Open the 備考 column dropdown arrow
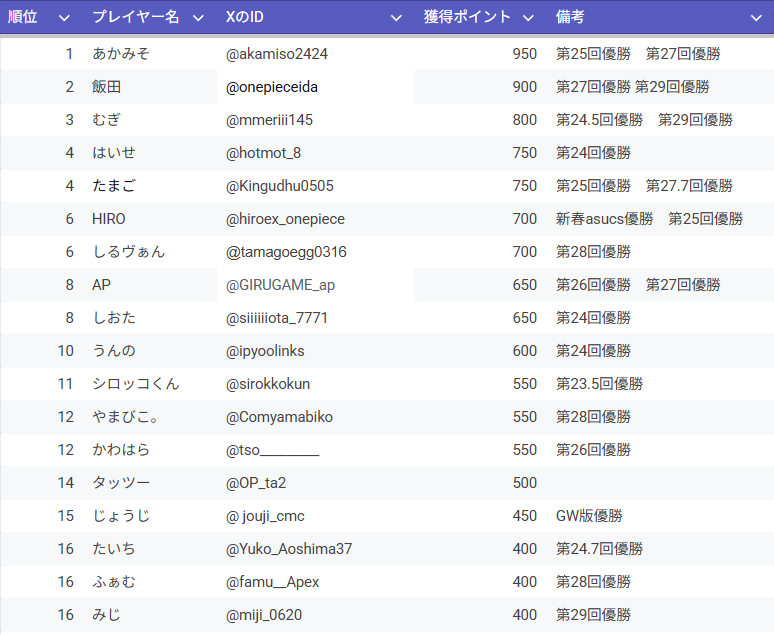The image size is (774, 635). click(756, 18)
